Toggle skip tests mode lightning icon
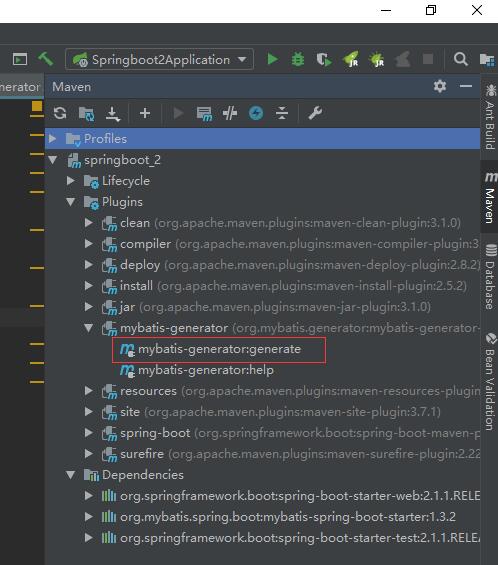Viewport: 498px width, 565px height. (256, 113)
